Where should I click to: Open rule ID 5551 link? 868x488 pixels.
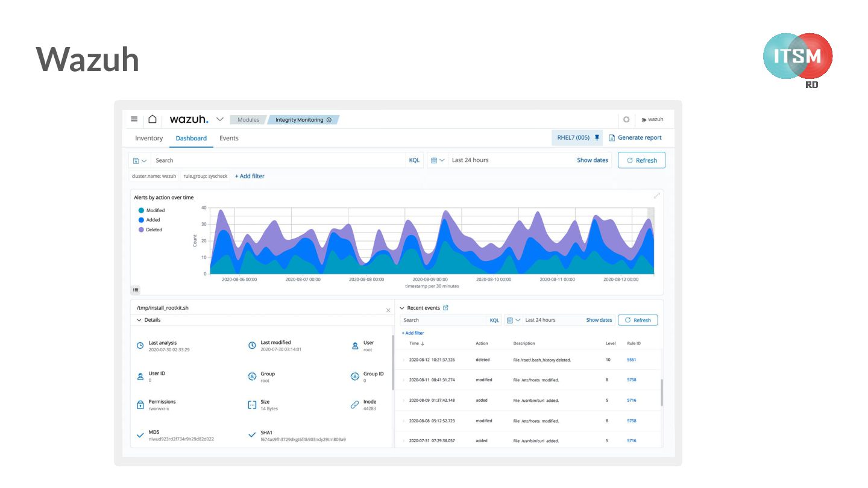pos(631,360)
